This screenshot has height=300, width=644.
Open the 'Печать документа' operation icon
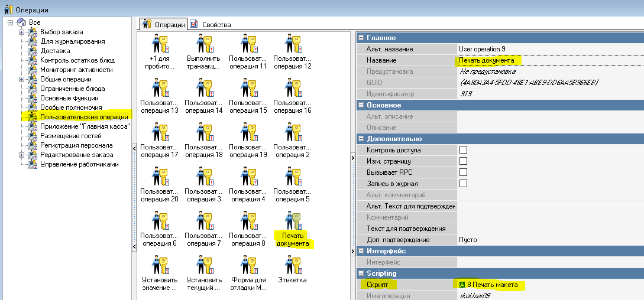293,221
